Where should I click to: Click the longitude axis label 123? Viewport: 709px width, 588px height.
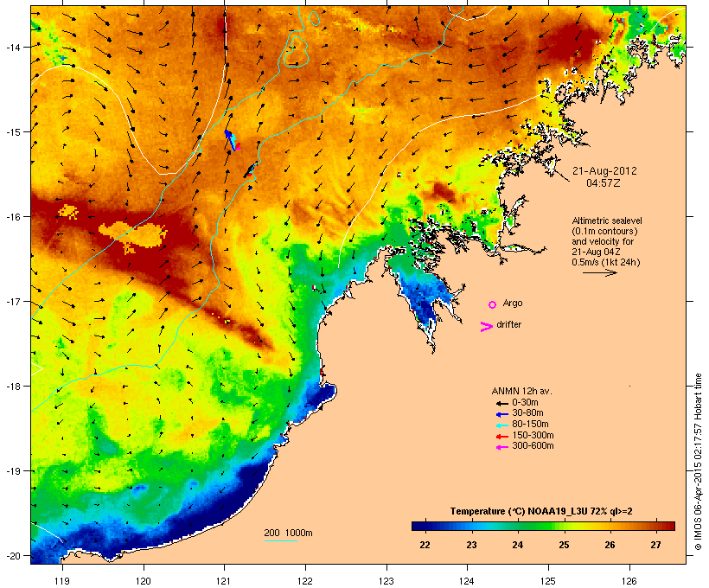[386, 581]
